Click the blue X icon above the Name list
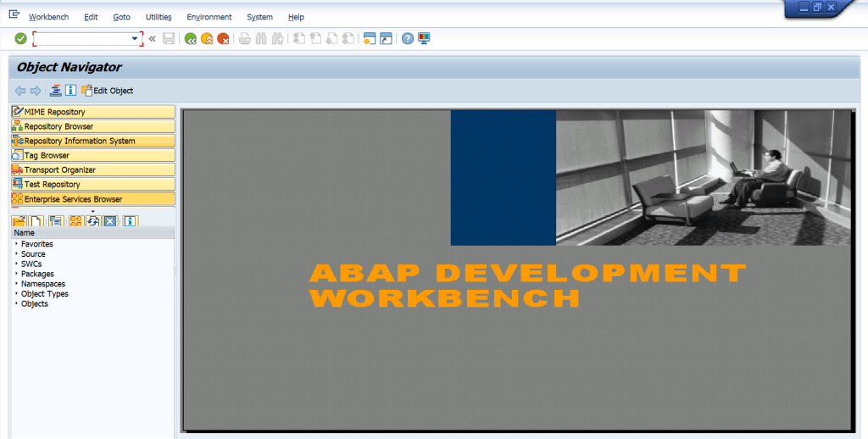Viewport: 868px width, 439px height. coord(110,220)
